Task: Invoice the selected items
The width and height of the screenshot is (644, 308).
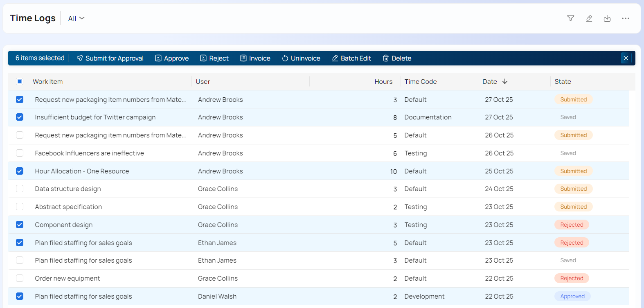Action: tap(255, 58)
